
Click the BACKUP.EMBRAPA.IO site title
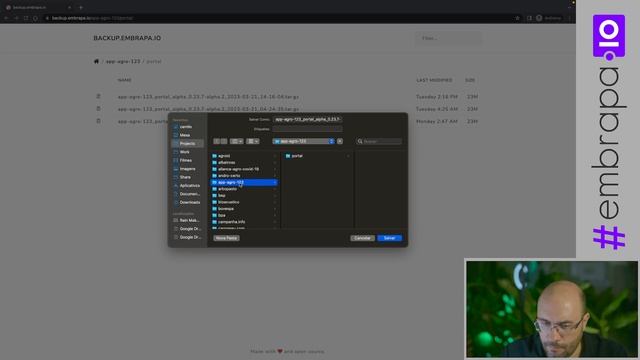127,38
